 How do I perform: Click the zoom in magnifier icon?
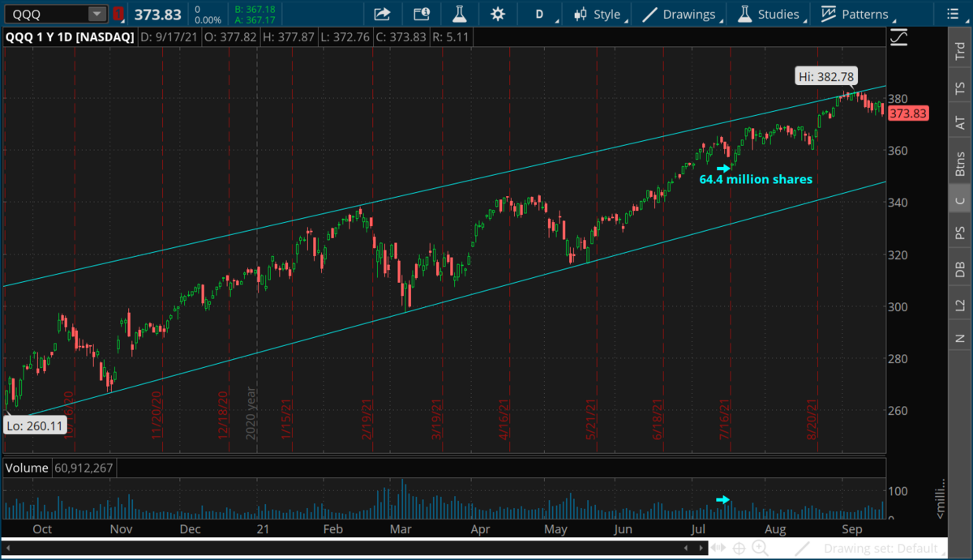tap(760, 549)
